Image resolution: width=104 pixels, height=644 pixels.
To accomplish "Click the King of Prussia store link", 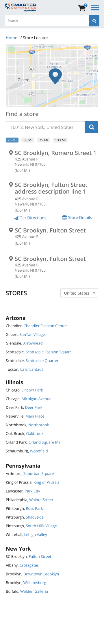I will (x=46, y=482).
